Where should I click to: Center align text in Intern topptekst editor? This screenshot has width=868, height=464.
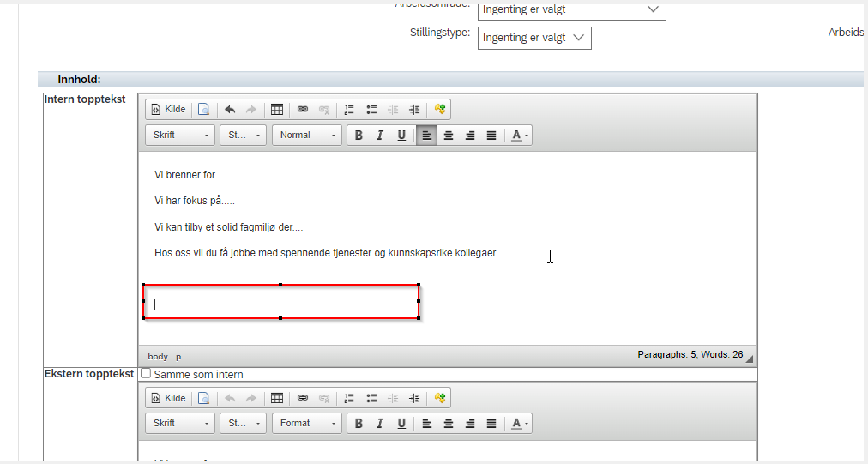coord(449,136)
